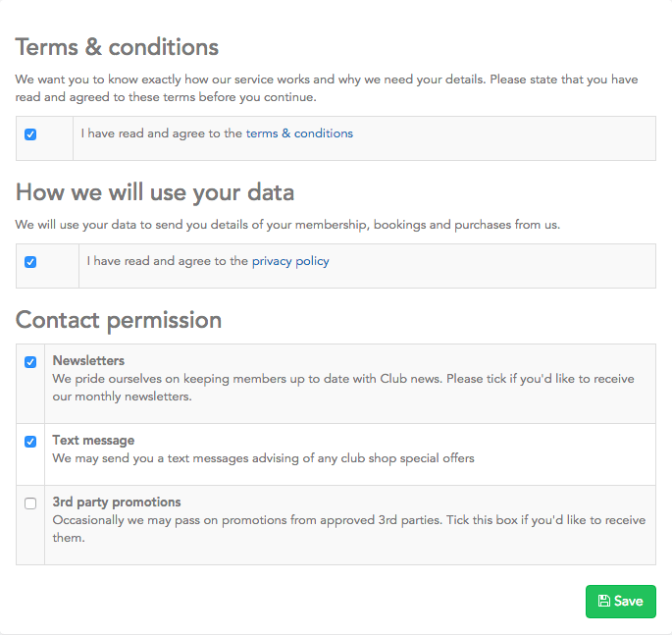Viewport: 672px width, 635px height.
Task: Click the Contact permission section heading
Action: tap(119, 320)
